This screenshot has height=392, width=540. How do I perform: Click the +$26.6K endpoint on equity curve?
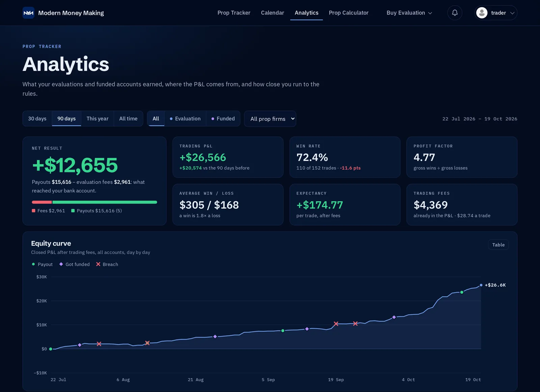coord(481,285)
